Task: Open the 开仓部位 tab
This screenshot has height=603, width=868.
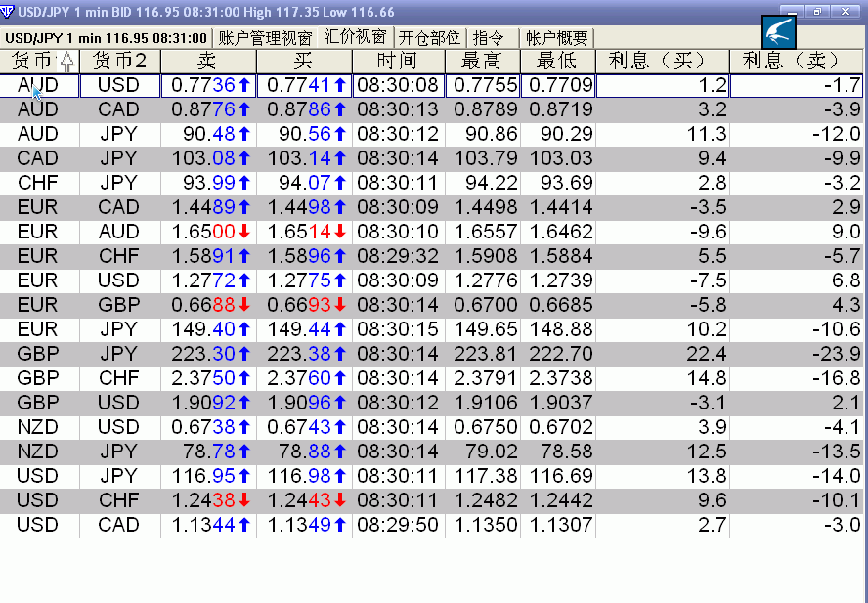Action: click(429, 38)
